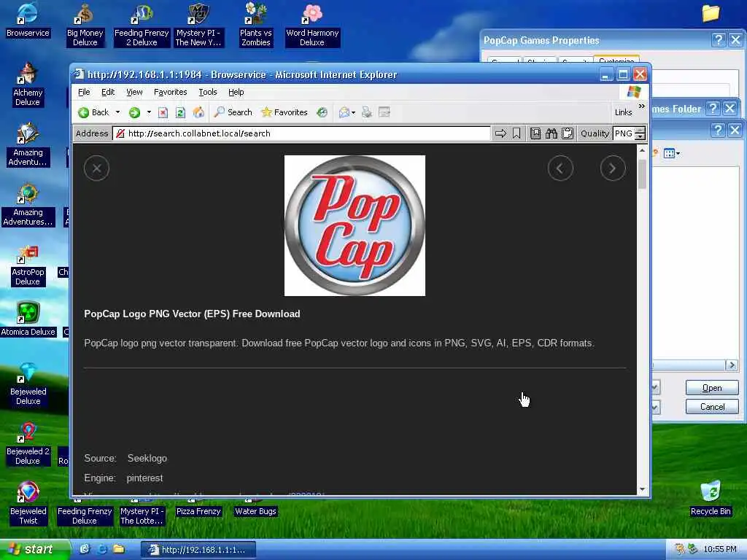The height and width of the screenshot is (560, 747).
Task: Select Browservice desktop shortcut
Action: [28, 20]
